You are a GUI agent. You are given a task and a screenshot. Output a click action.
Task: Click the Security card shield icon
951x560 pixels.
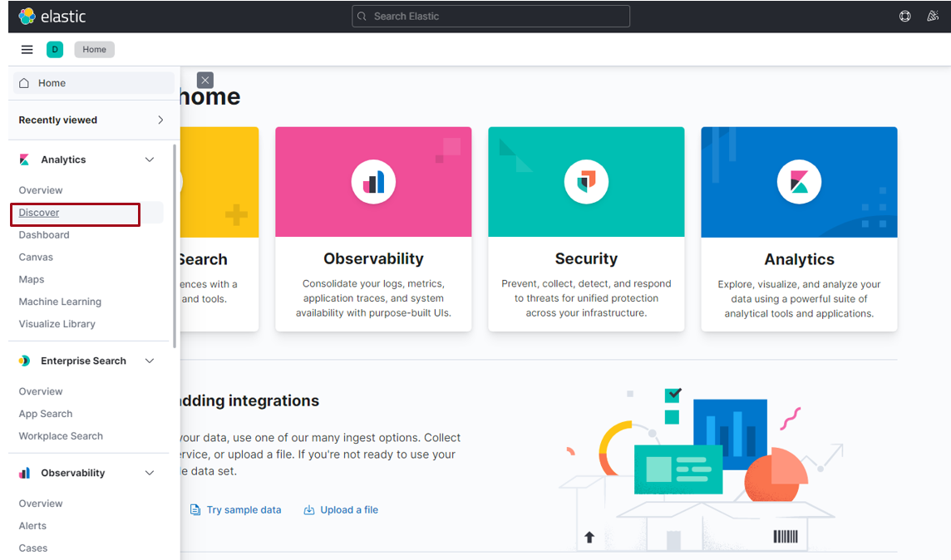pyautogui.click(x=586, y=181)
